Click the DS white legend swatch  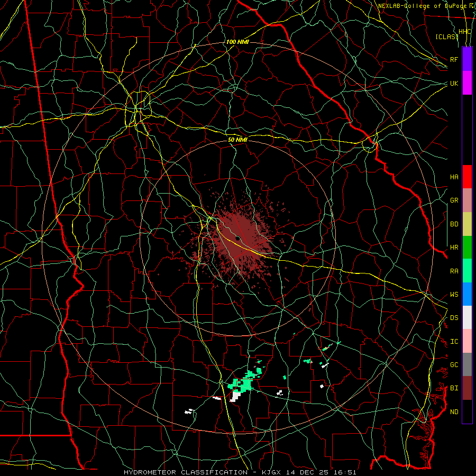coord(467,317)
